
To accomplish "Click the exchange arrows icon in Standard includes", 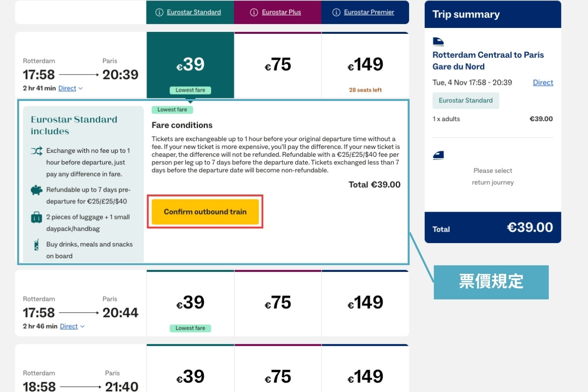I will 37,151.
